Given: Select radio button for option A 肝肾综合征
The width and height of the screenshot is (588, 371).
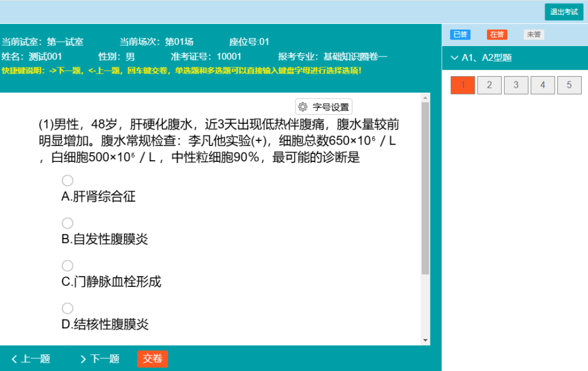Looking at the screenshot, I should click(x=67, y=180).
